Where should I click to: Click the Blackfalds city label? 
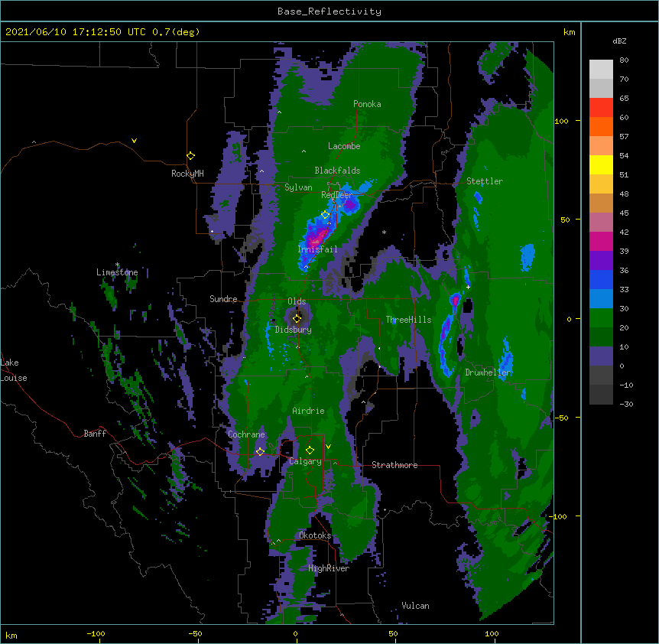(x=337, y=171)
